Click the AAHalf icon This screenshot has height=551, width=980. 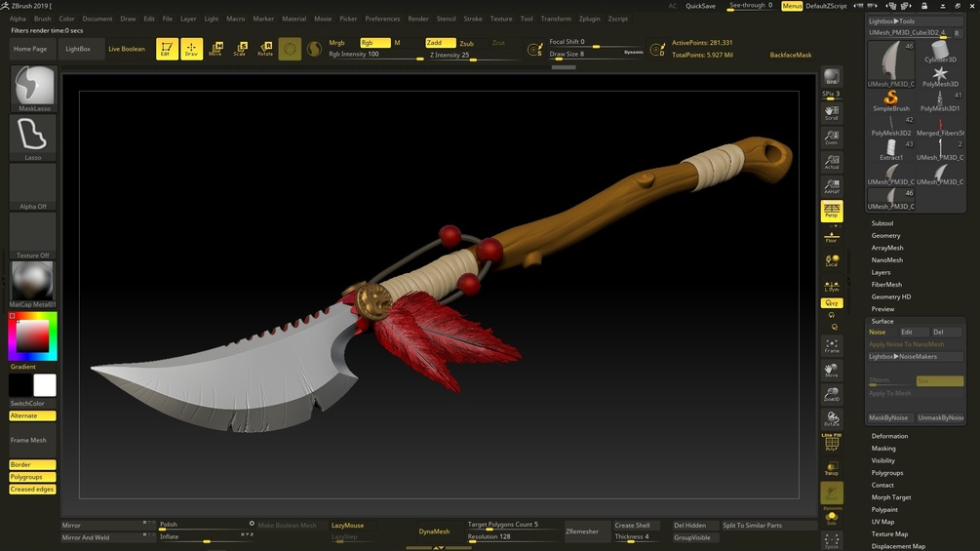coord(831,186)
